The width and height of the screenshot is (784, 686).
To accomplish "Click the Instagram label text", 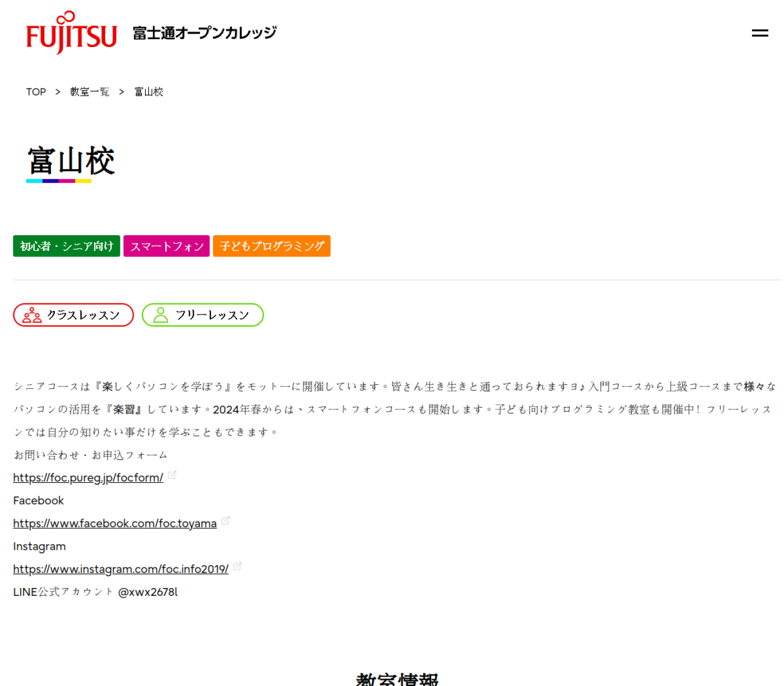I will [39, 547].
